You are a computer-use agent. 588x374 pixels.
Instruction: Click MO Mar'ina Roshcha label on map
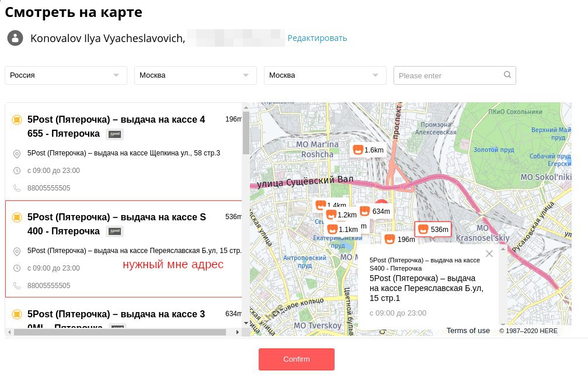(x=317, y=149)
